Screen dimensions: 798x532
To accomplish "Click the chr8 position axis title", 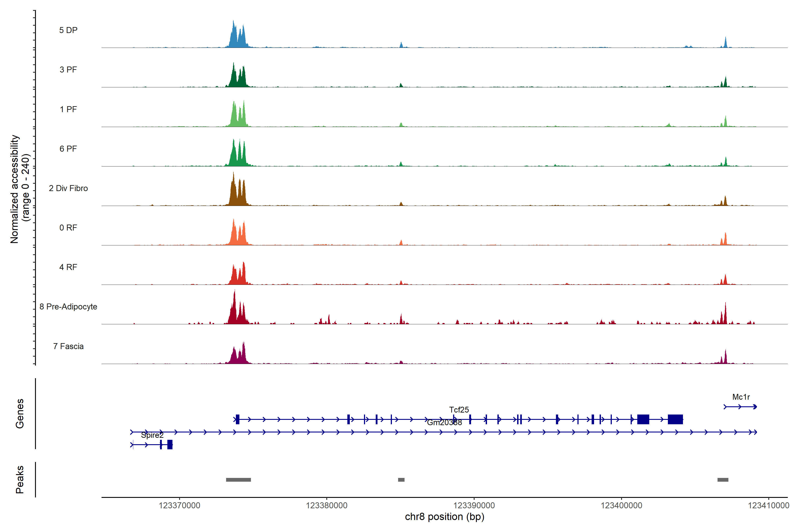I will pos(444,517).
